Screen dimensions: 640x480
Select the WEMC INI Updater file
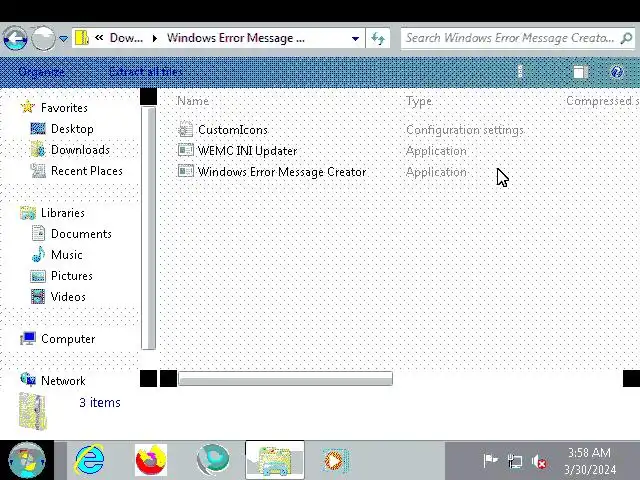247,151
